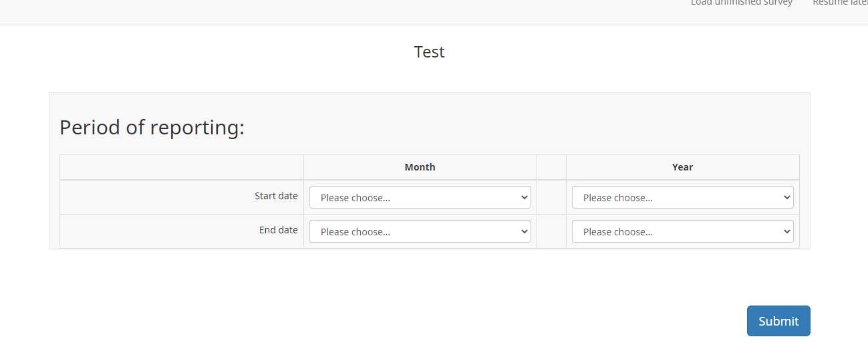Click the Resume later link
The height and width of the screenshot is (357, 868).
coord(840,3)
